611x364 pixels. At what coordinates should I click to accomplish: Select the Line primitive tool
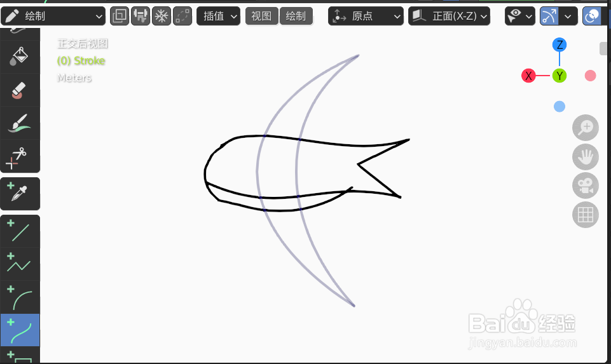click(20, 231)
